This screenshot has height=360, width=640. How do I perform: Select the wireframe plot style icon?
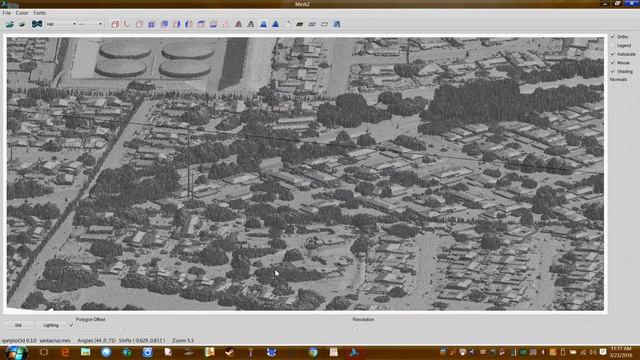[x=238, y=24]
